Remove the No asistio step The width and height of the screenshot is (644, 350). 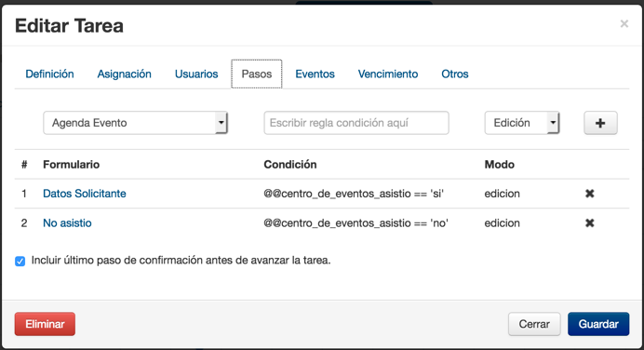(590, 223)
